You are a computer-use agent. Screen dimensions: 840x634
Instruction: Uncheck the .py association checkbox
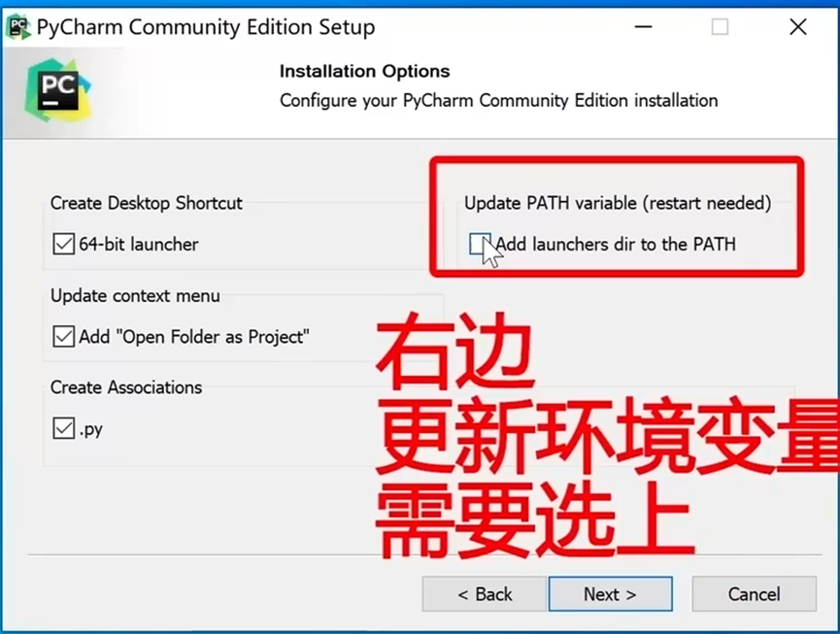pyautogui.click(x=64, y=428)
